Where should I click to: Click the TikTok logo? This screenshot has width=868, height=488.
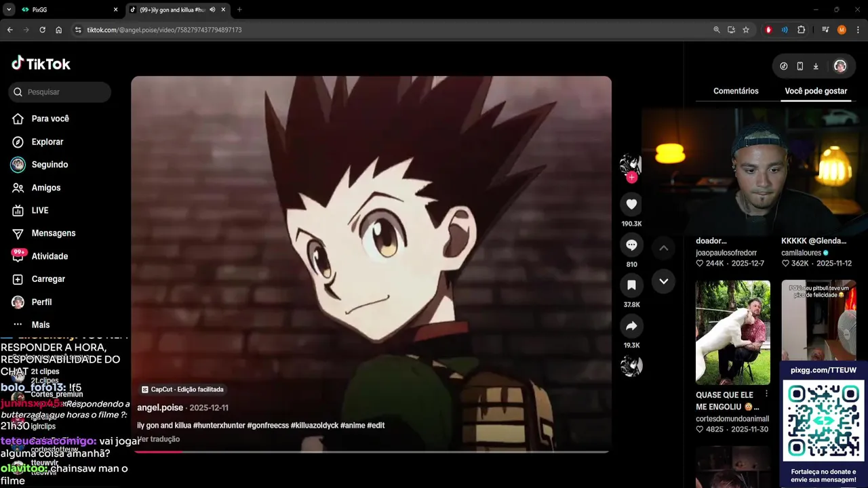click(41, 64)
